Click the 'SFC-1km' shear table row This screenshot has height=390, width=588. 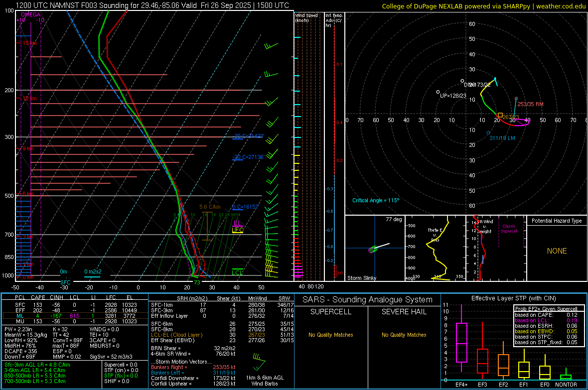pos(222,305)
